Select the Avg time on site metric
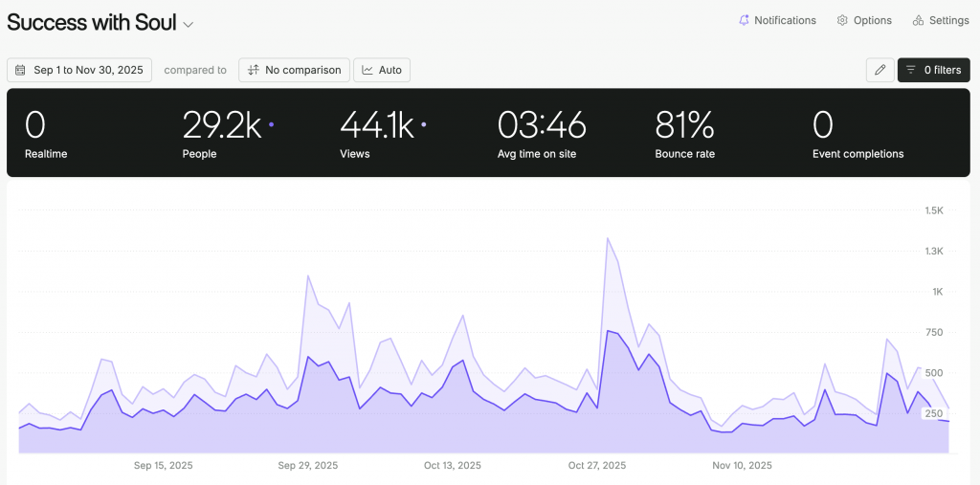980x485 pixels. tap(541, 134)
